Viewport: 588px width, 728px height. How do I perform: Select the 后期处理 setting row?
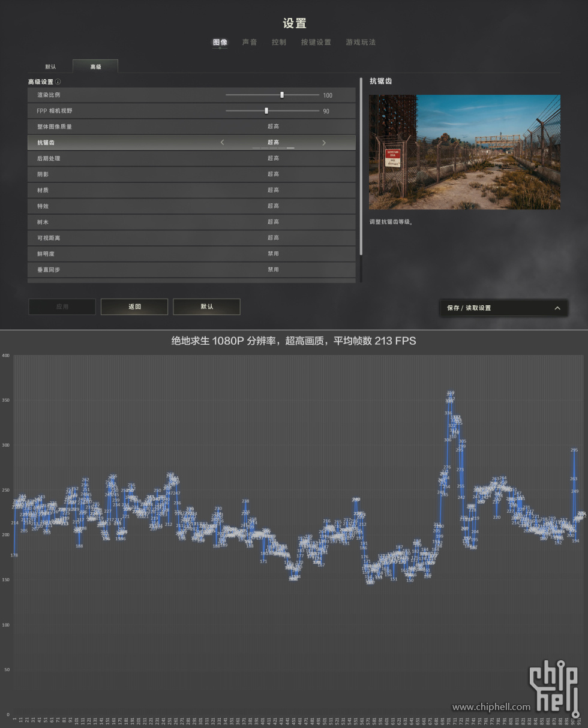(x=191, y=158)
